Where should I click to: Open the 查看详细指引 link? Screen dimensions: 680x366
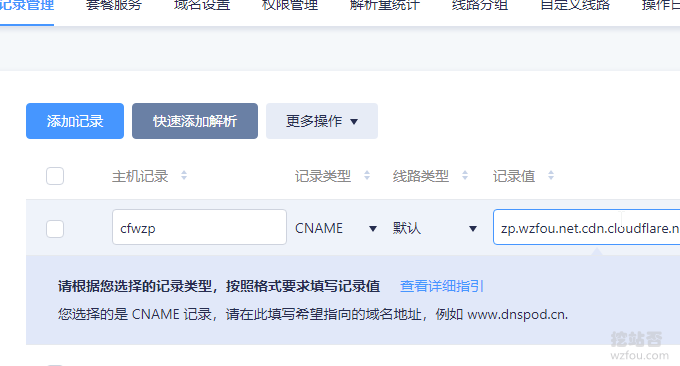click(x=441, y=286)
